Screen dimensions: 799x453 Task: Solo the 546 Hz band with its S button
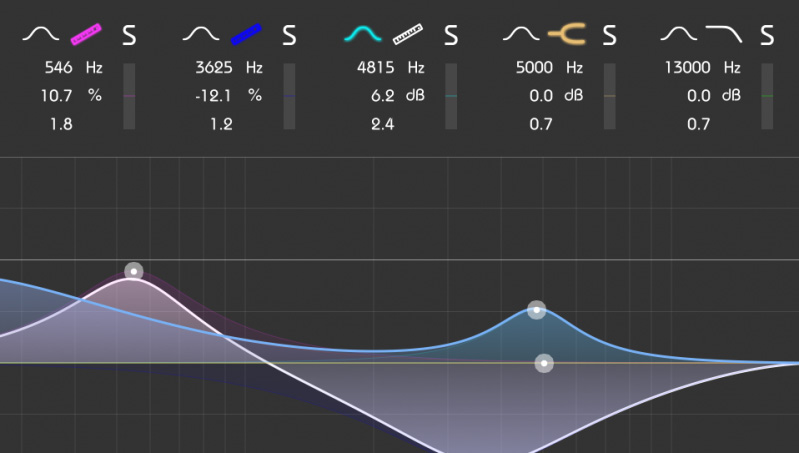pyautogui.click(x=129, y=35)
